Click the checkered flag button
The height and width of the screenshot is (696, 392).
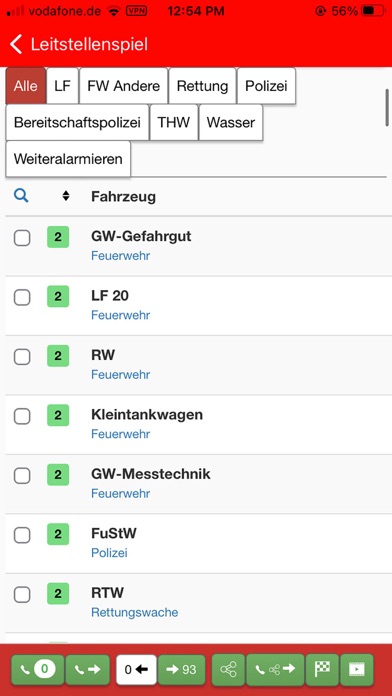pos(322,669)
